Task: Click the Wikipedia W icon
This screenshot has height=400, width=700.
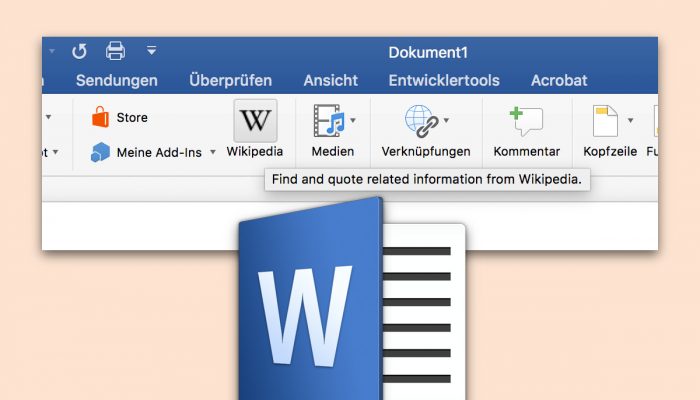Action: point(255,121)
